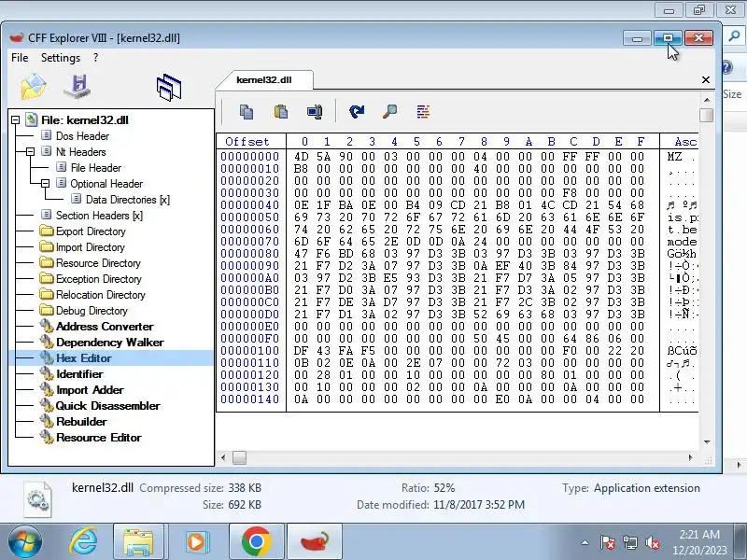Click horizontal scrollbar right arrow
The height and width of the screenshot is (560, 747).
pyautogui.click(x=691, y=457)
